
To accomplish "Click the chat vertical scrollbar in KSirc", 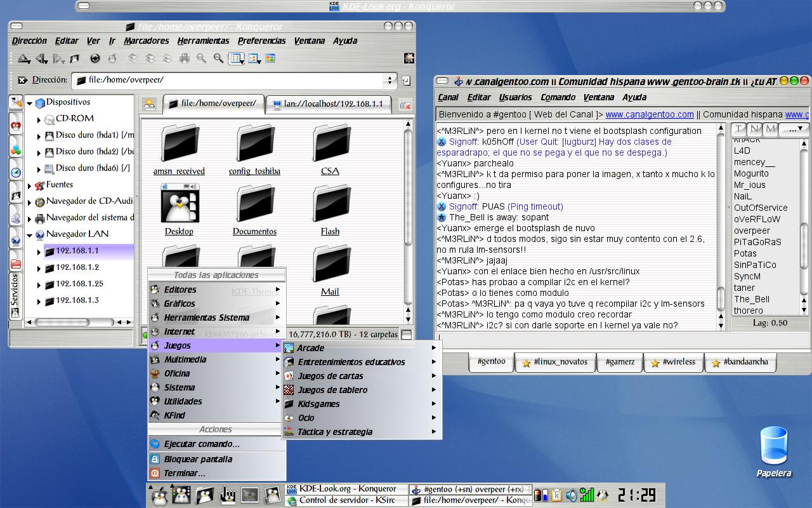I will [721, 227].
